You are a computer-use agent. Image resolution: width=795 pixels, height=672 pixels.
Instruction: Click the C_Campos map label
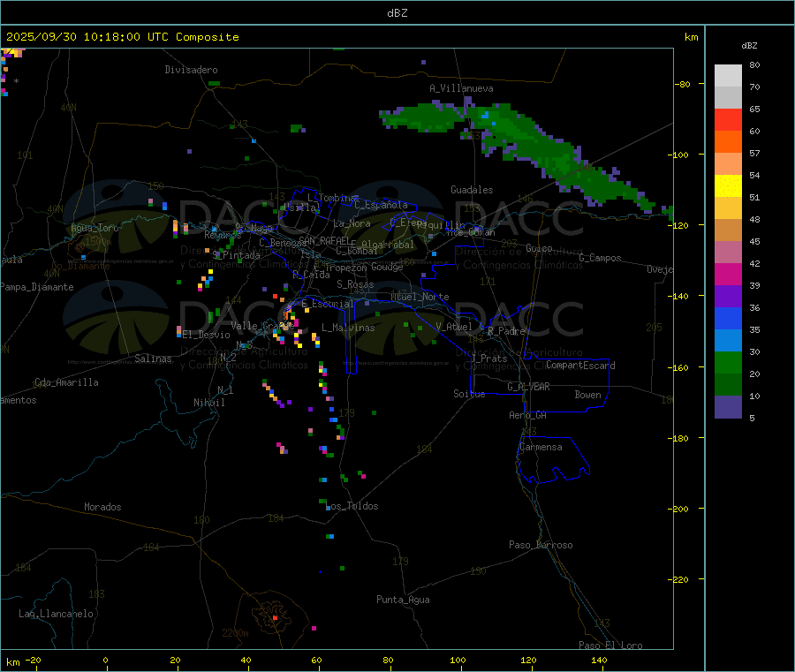click(601, 258)
